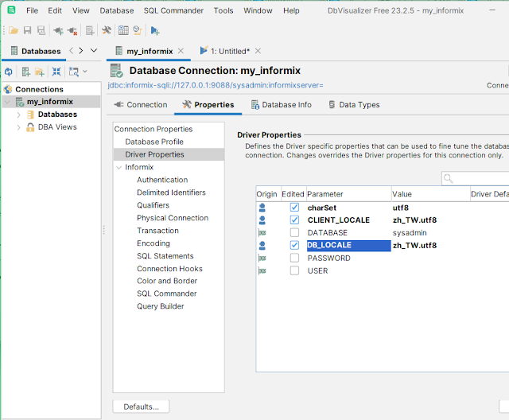
Task: Sort by the Value column header
Action: pyautogui.click(x=431, y=194)
